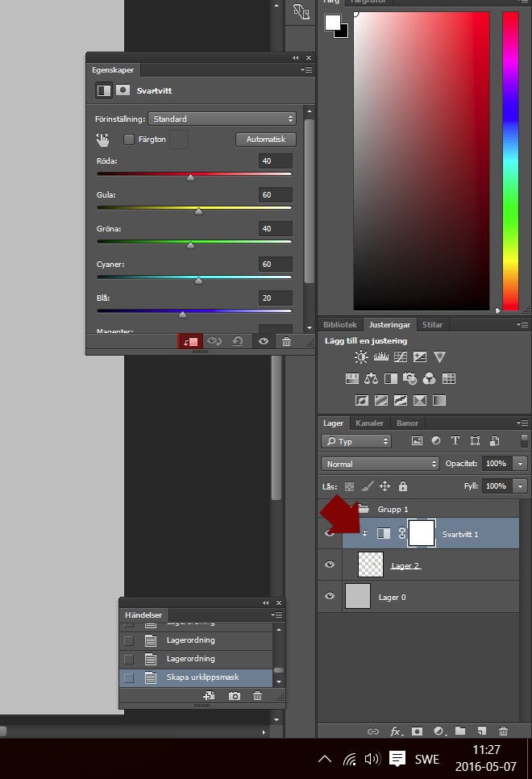Switch to the Kanaler tab

coord(369,423)
